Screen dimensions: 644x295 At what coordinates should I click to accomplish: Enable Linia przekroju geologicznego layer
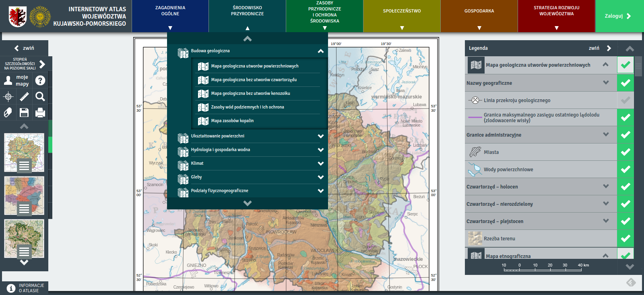625,100
